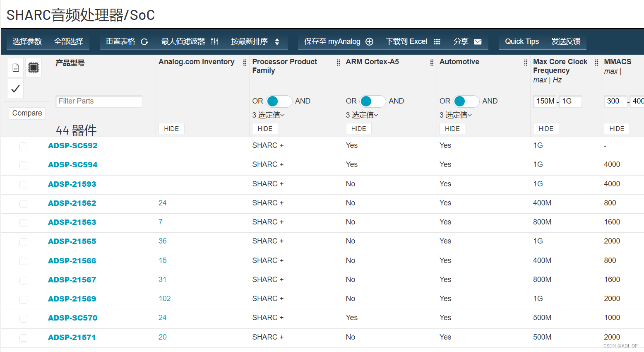Image resolution: width=644 pixels, height=352 pixels.
Task: Click the 150M minimum frequency field
Action: point(545,101)
